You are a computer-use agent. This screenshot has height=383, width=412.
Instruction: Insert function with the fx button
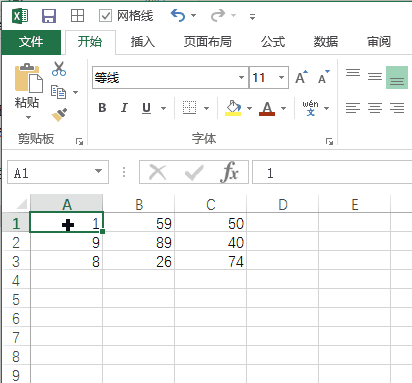point(229,172)
